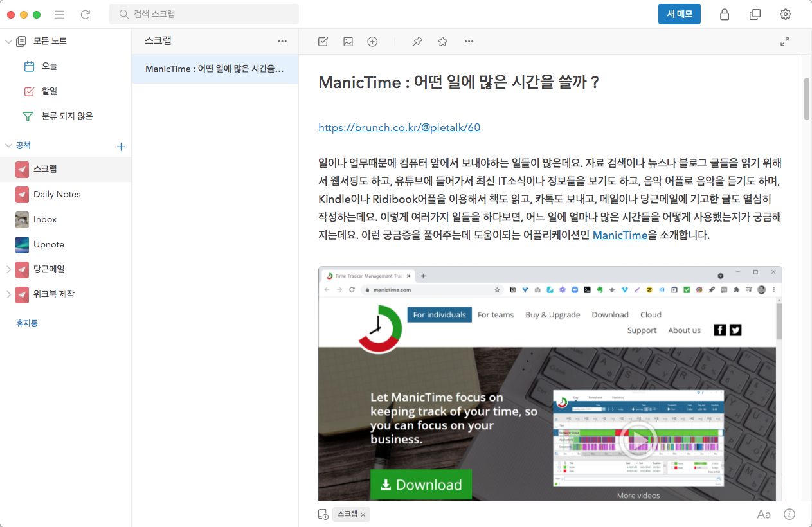Pin the note with the pin icon

417,42
